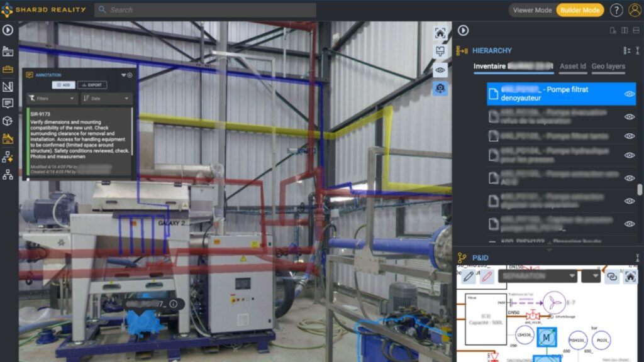Open annotations speech-bubble sidebar icon
This screenshot has width=644, height=362.
point(8,104)
